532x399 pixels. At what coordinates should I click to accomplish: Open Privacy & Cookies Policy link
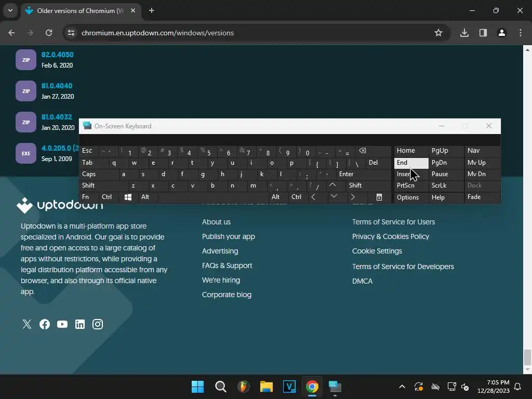391,236
